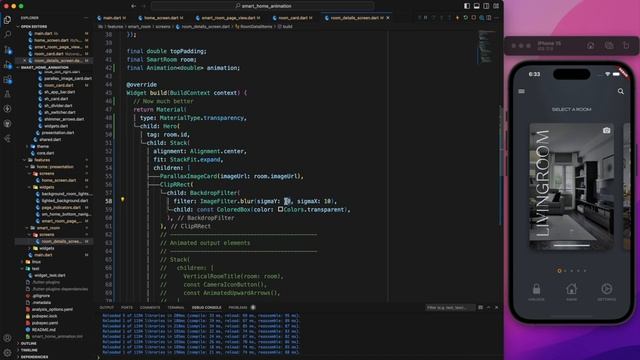This screenshot has height=360, width=640.
Task: Split the editor with the split icon
Action: pos(489,18)
